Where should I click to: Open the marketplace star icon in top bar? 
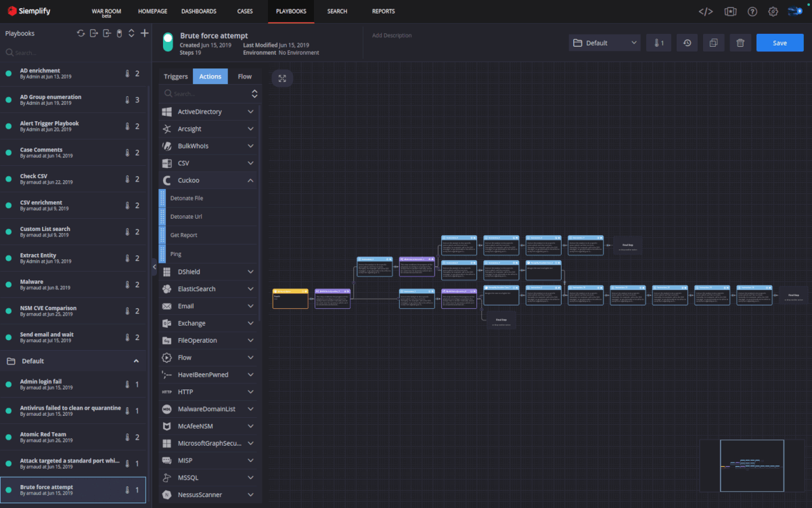pos(730,12)
